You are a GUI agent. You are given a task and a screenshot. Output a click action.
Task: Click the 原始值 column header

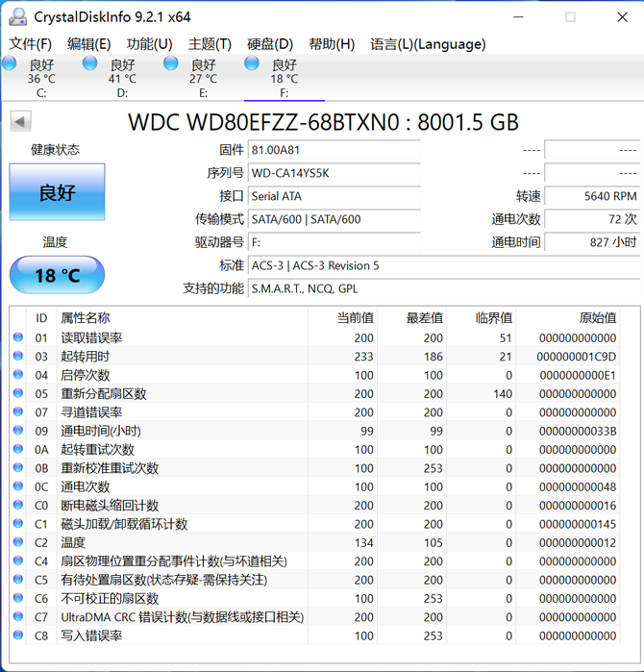point(568,318)
